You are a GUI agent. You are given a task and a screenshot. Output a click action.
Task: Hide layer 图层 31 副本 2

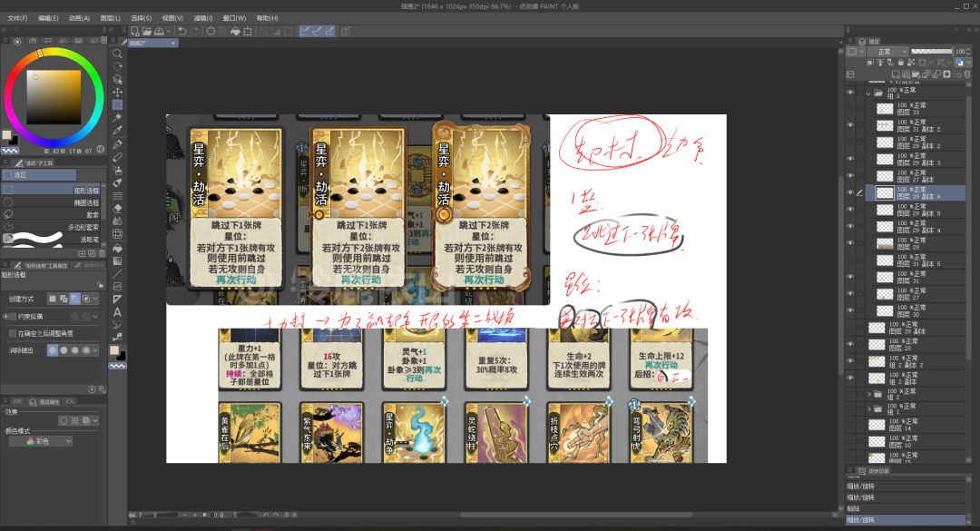pos(850,125)
